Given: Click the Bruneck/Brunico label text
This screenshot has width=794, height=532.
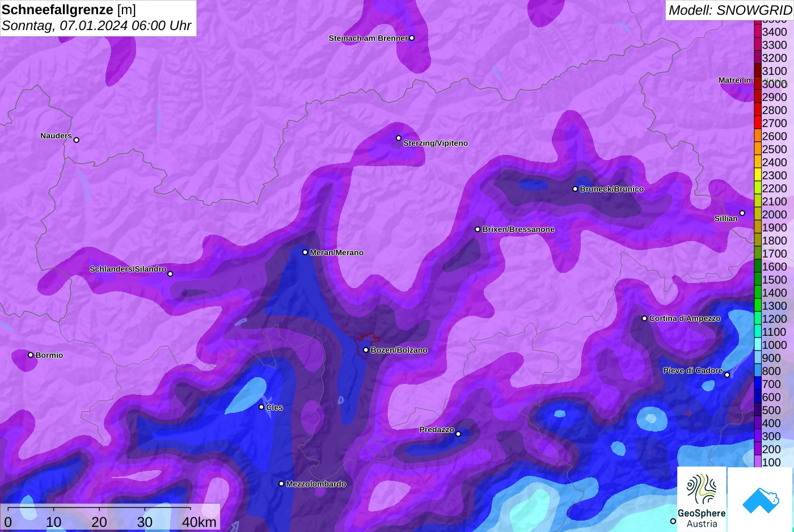Looking at the screenshot, I should 612,189.
